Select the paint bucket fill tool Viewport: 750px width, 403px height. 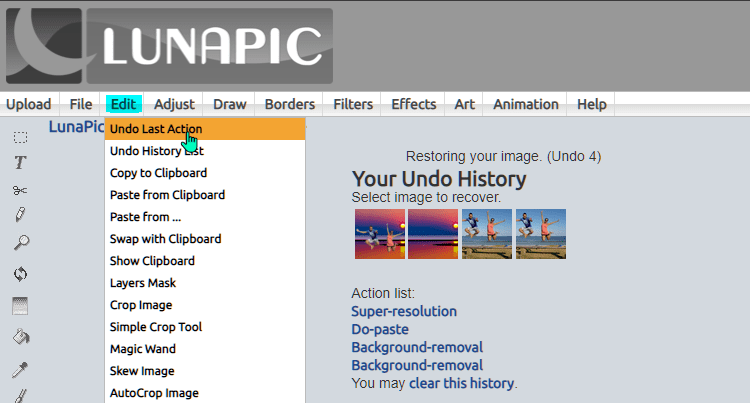point(21,338)
